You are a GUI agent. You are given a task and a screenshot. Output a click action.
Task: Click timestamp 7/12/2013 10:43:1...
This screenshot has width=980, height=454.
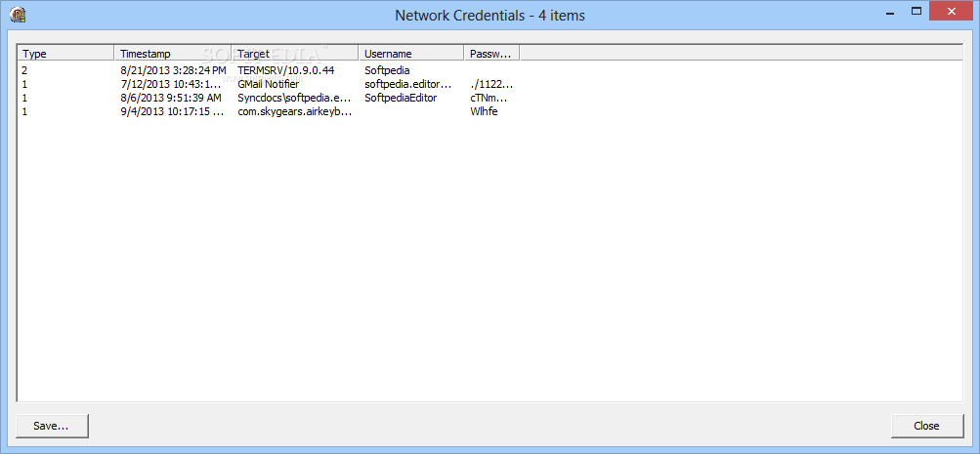171,84
